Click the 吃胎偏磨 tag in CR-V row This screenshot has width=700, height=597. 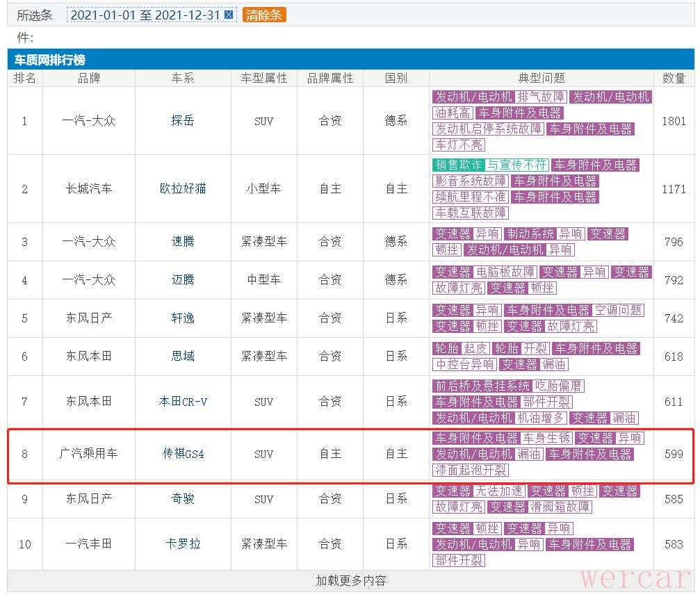pos(558,386)
